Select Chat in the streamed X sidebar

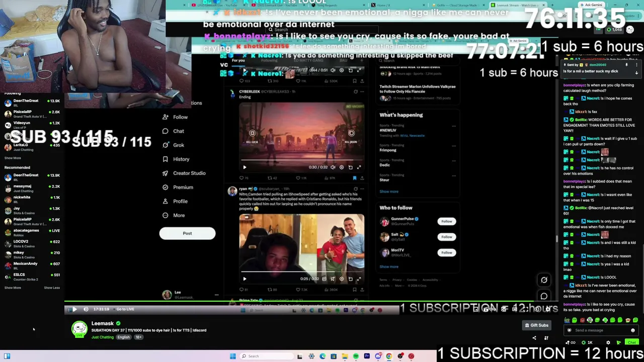(x=173, y=131)
